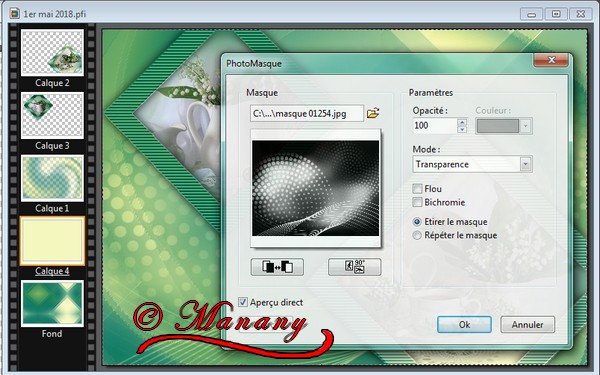Screen dimensions: 600x375
Task: Close the PhotoMasque dialog
Action: click(x=551, y=60)
